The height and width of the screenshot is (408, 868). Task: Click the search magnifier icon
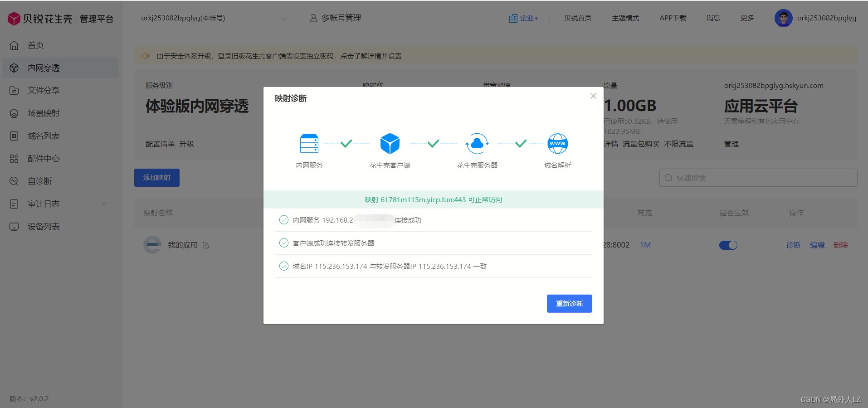point(668,178)
